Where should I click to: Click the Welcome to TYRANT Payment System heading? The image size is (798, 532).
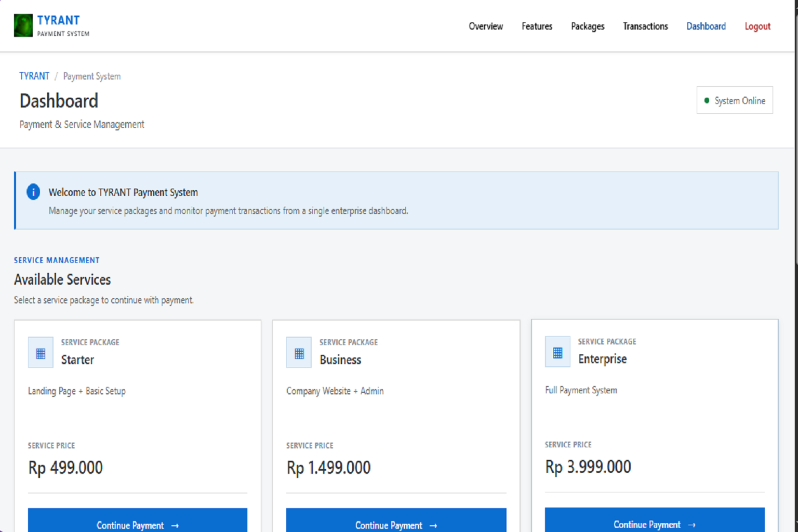click(123, 192)
